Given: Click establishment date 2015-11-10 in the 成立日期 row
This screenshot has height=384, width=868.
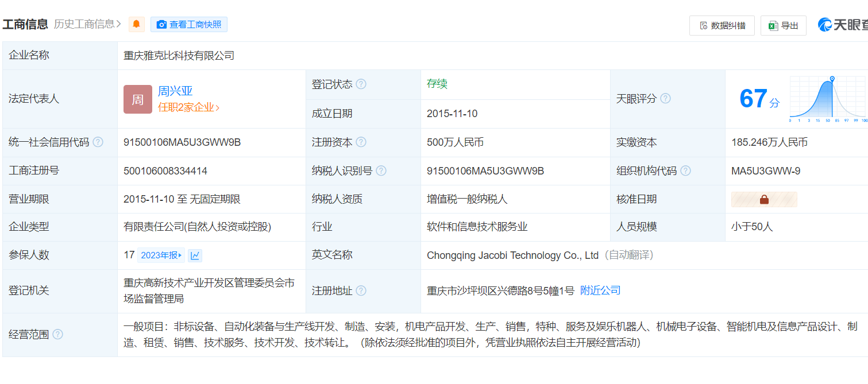Looking at the screenshot, I should [452, 114].
